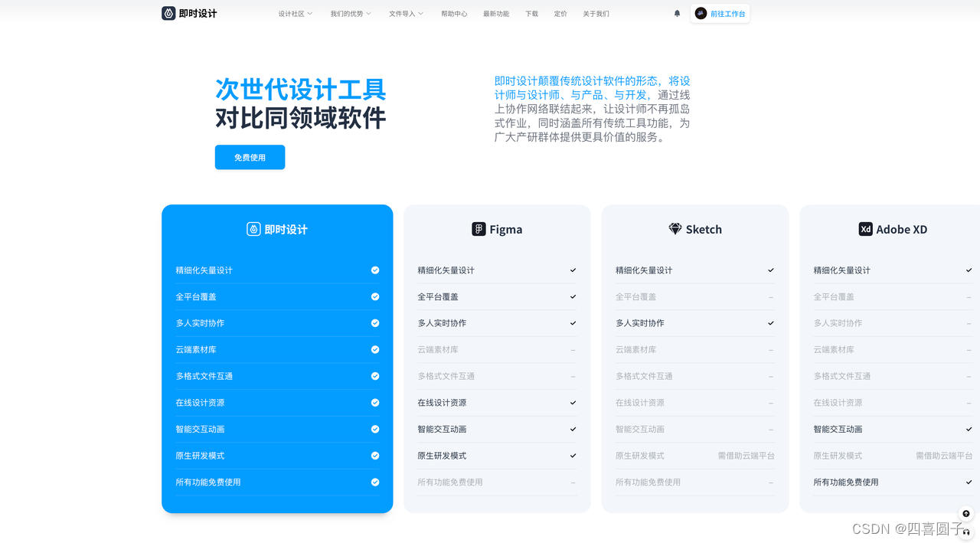Click Adobe XD's 原生研发模式 row label

838,456
